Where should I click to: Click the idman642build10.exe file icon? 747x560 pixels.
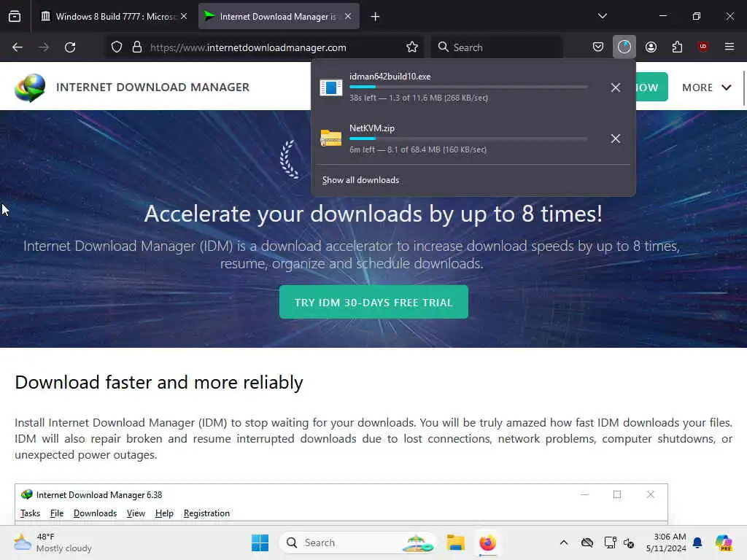click(330, 87)
